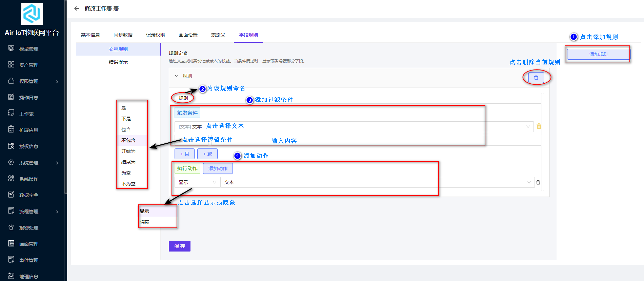Open 数据字典 in the sidebar
Screen dimensions: 644x281
[x=29, y=195]
